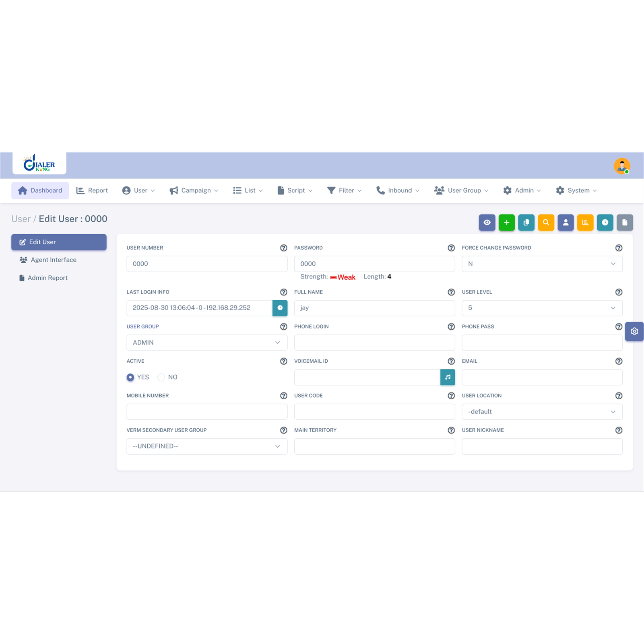
Task: Click the Password input field
Action: 374,264
